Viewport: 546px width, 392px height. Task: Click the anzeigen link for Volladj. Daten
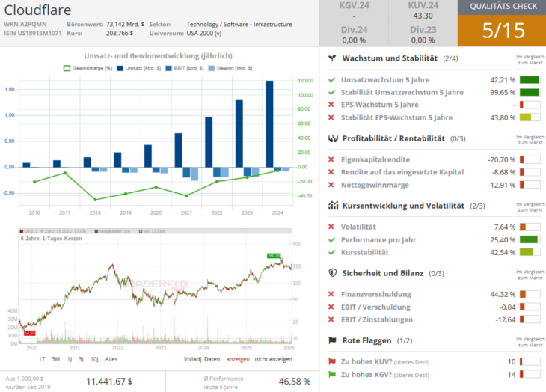pyautogui.click(x=238, y=358)
